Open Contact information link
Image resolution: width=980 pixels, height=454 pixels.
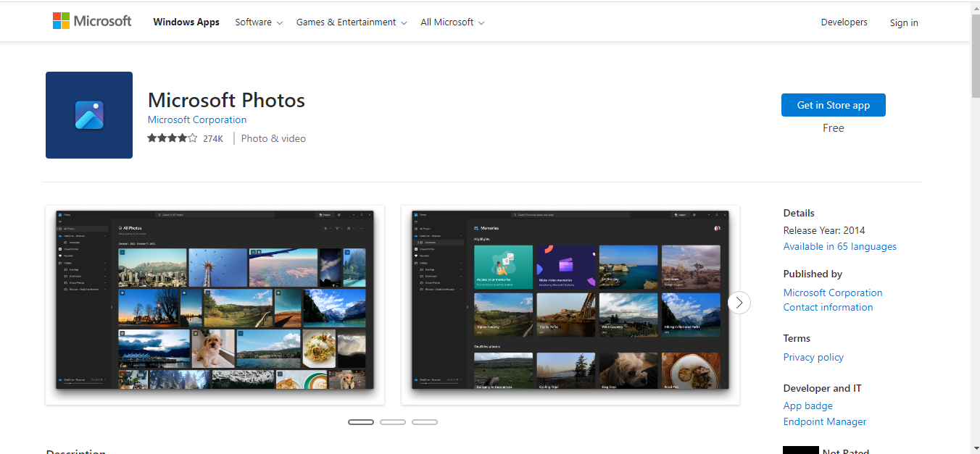click(828, 307)
